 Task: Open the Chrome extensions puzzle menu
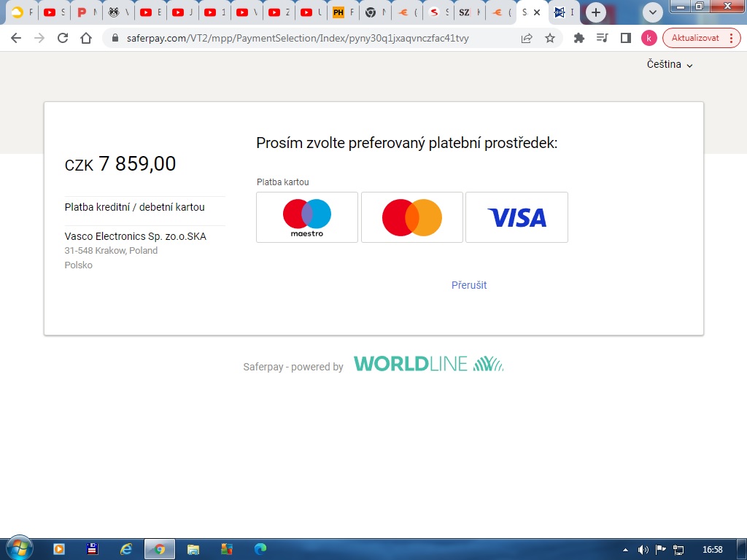click(579, 38)
